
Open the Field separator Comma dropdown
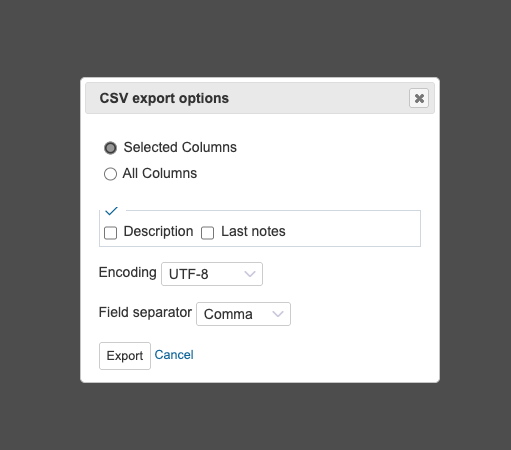(x=243, y=314)
